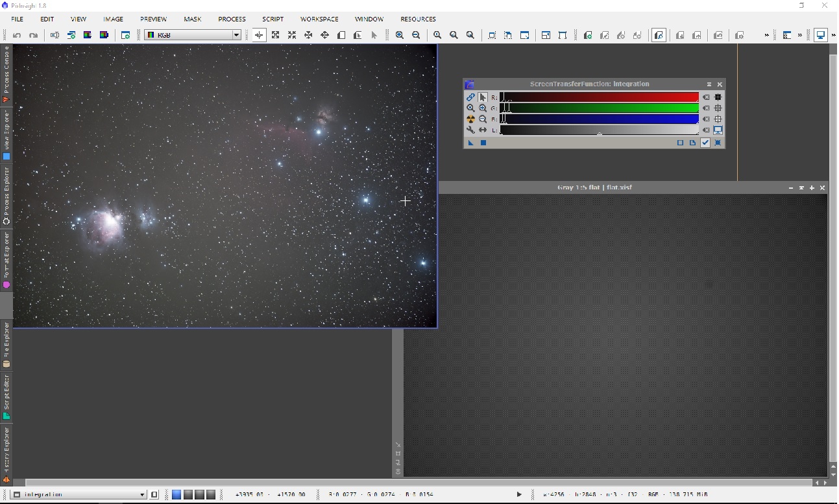Click the flat.xisf image window title bar
The width and height of the screenshot is (839, 504).
(594, 187)
